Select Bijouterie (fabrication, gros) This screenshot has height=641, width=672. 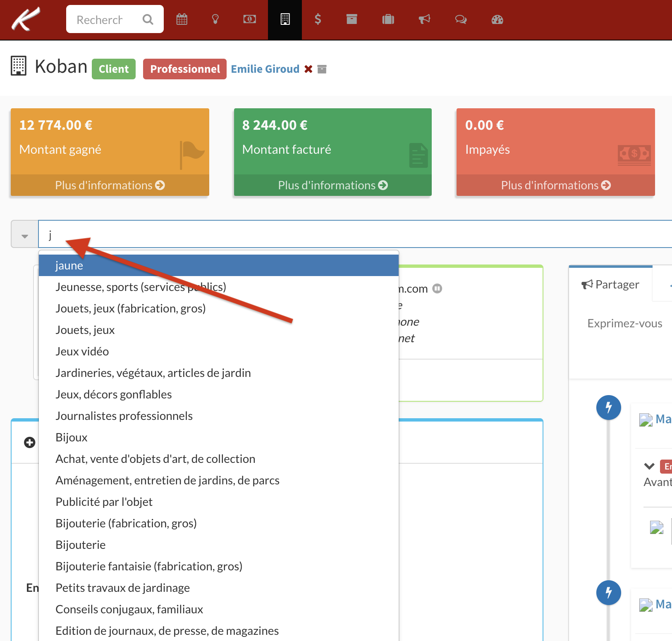tap(219, 523)
